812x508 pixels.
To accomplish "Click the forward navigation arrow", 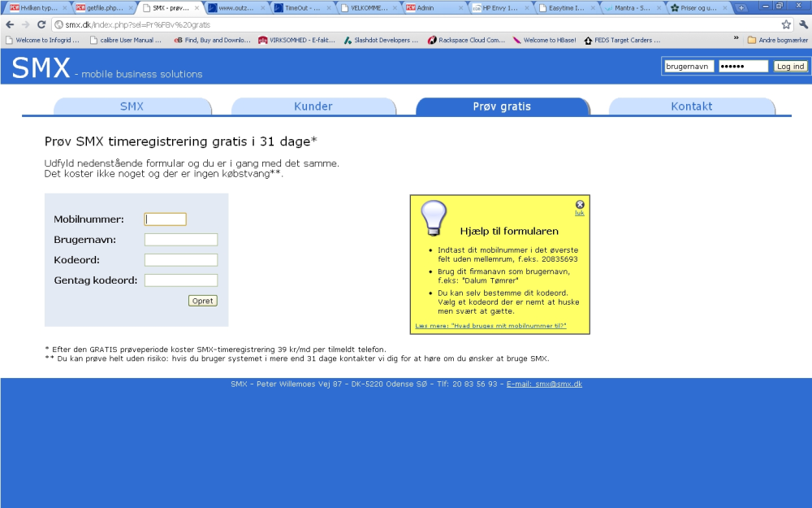I will (x=25, y=24).
